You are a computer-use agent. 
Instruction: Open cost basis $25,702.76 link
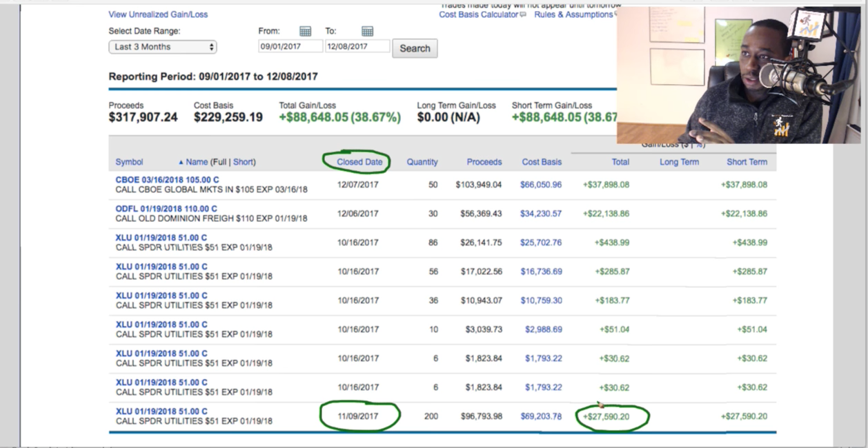pyautogui.click(x=541, y=243)
